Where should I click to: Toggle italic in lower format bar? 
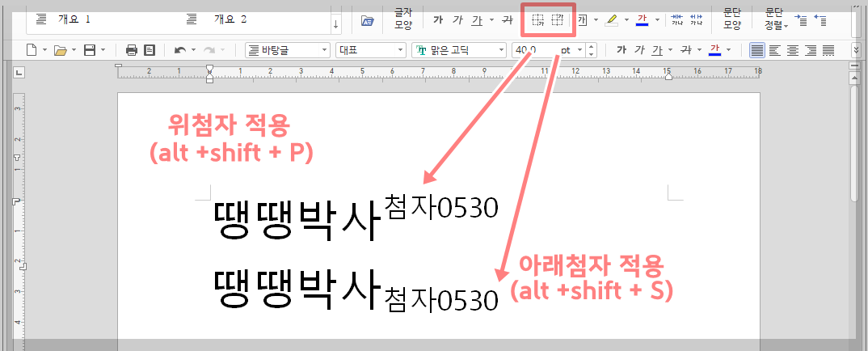(639, 50)
